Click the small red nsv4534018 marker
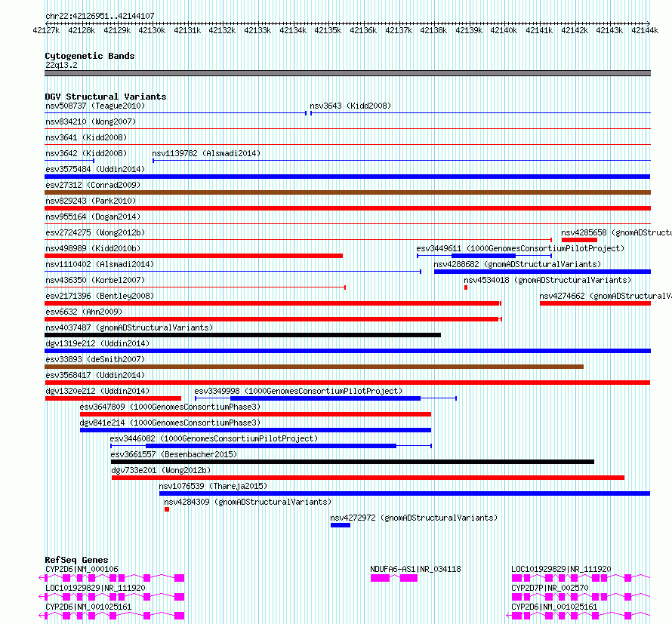Viewport: 672px width, 624px height. tap(466, 287)
